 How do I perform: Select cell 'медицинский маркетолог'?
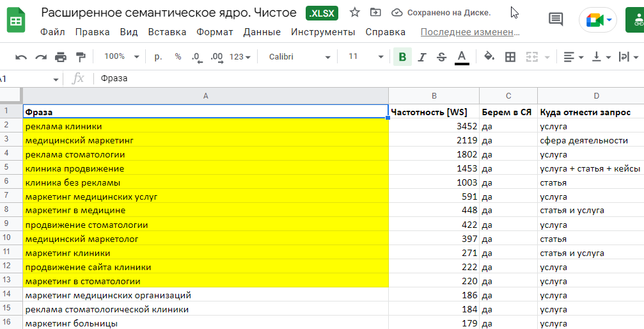205,239
